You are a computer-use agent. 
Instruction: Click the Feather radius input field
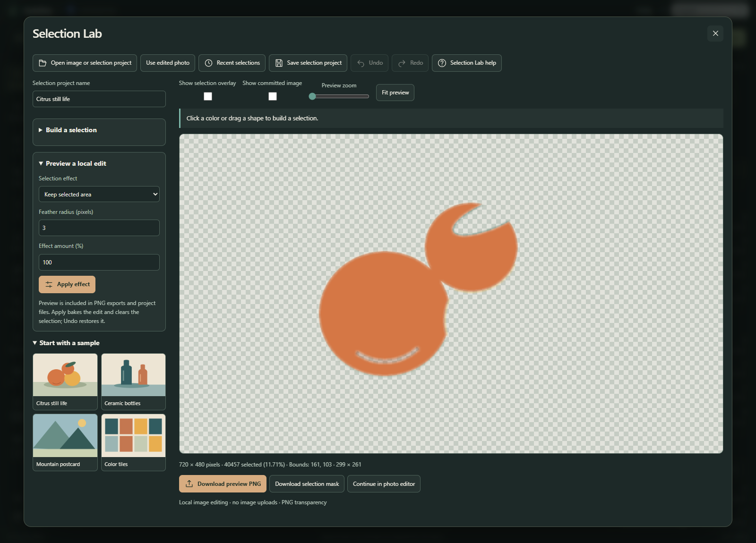click(x=99, y=228)
